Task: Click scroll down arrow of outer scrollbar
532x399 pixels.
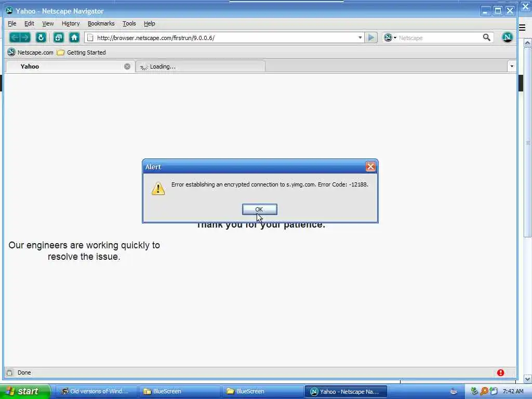Action: tap(528, 378)
